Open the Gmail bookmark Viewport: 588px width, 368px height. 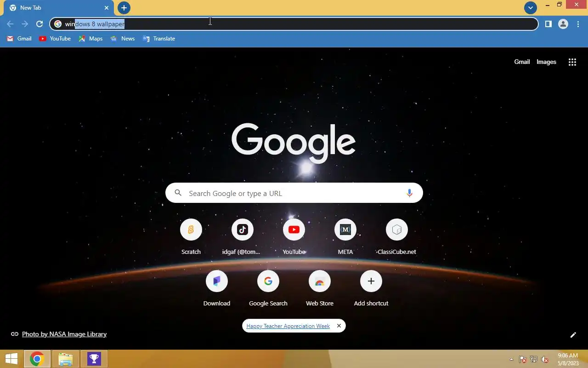tap(19, 39)
